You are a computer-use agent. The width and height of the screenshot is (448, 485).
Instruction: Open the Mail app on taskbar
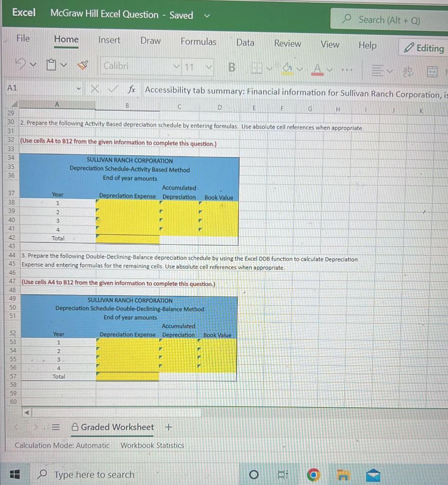[373, 475]
